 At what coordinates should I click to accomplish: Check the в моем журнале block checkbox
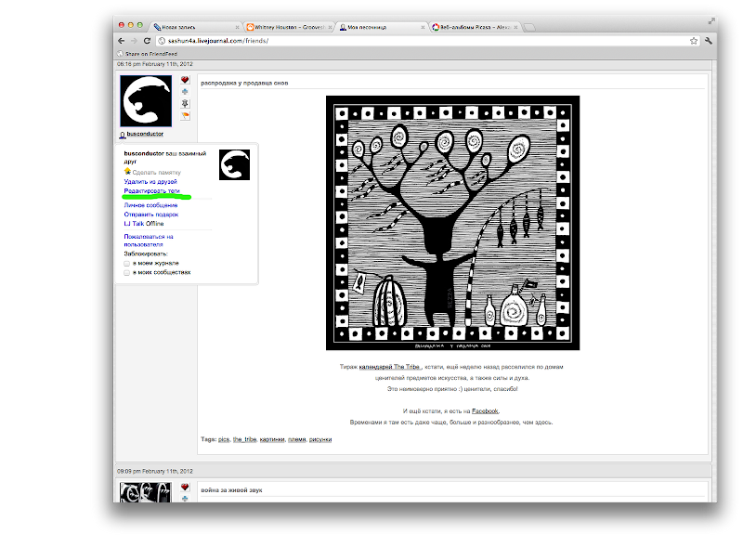127,264
